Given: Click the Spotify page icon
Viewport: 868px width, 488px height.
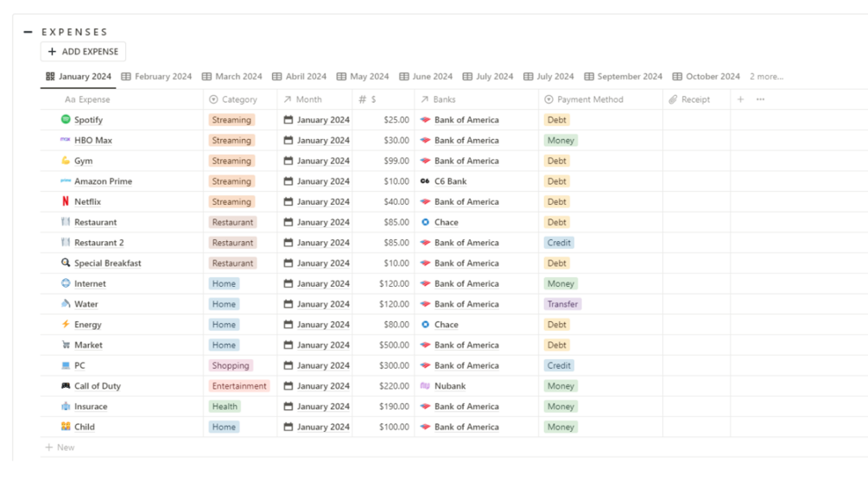Looking at the screenshot, I should [x=66, y=119].
